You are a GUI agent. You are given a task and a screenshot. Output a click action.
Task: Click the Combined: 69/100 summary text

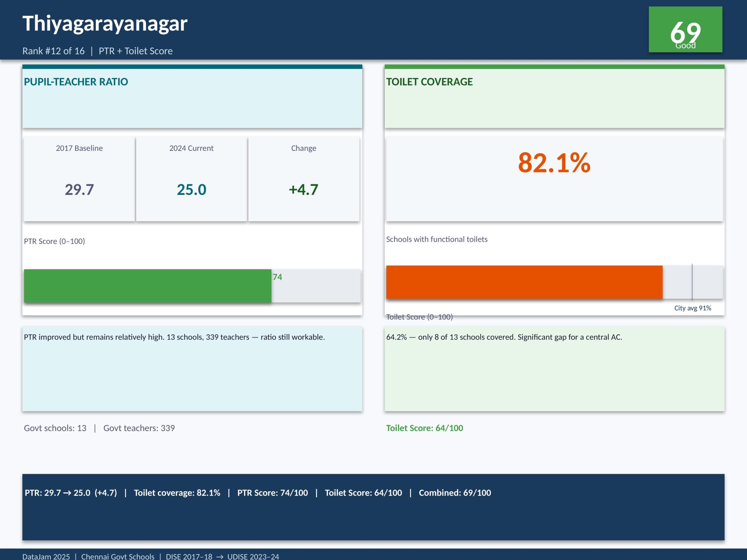[455, 493]
